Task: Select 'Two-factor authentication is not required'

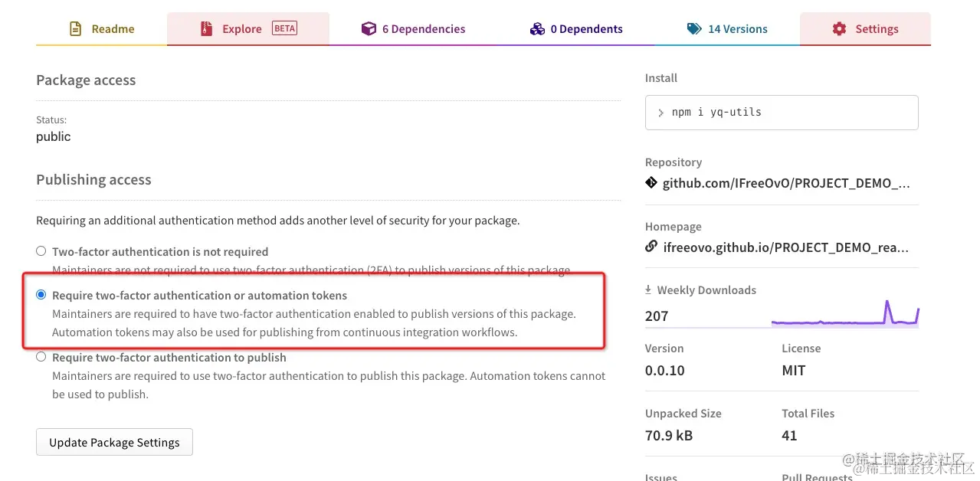Action: pos(41,251)
